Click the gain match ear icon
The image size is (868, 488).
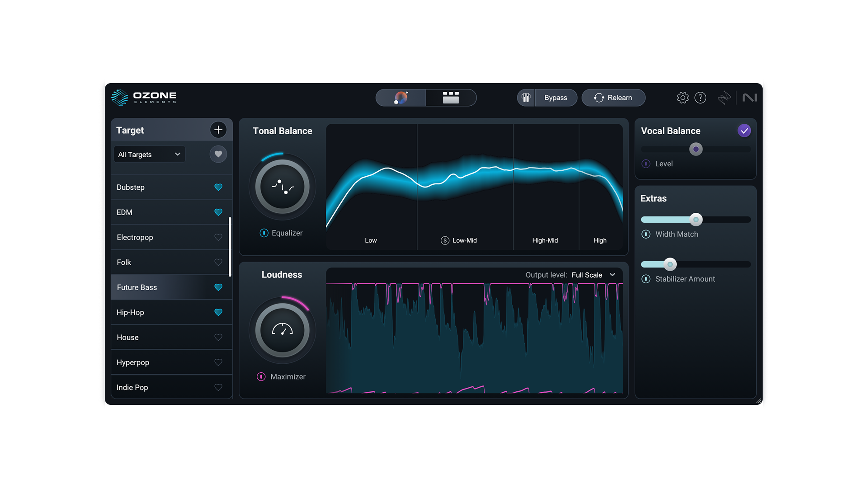pyautogui.click(x=526, y=98)
